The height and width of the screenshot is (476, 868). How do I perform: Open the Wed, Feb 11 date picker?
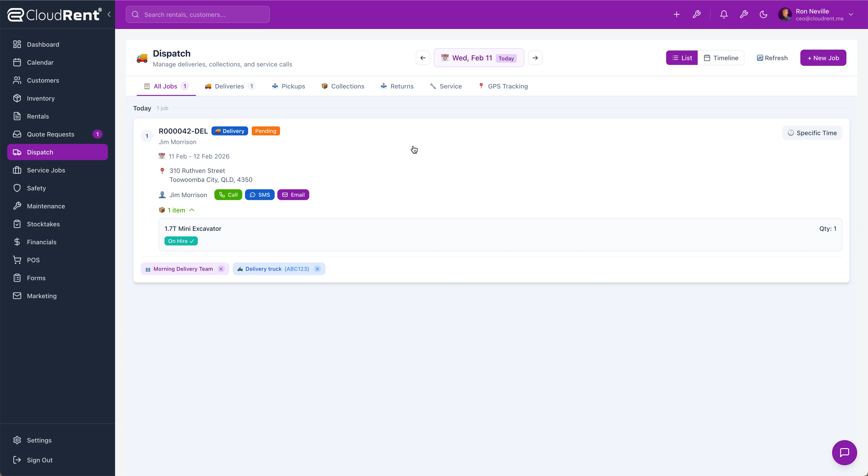click(x=479, y=57)
